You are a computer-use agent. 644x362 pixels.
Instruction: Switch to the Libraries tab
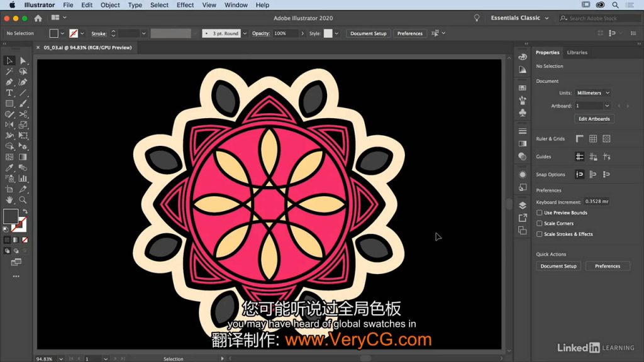tap(577, 53)
